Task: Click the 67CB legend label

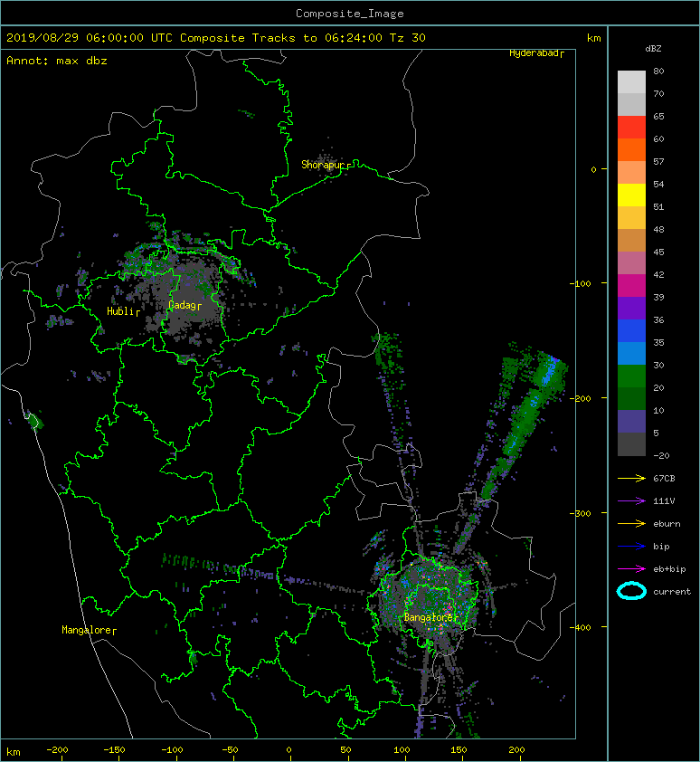Action: 664,478
